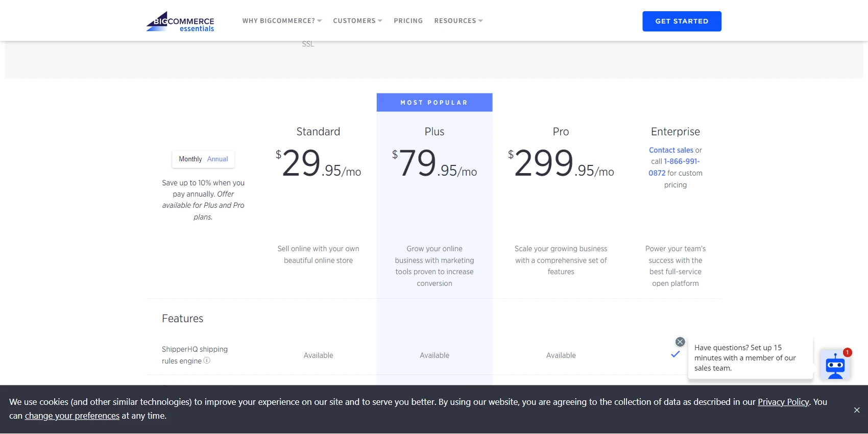This screenshot has height=434, width=868.
Task: Click the $79.95/mo price
Action: tap(435, 163)
